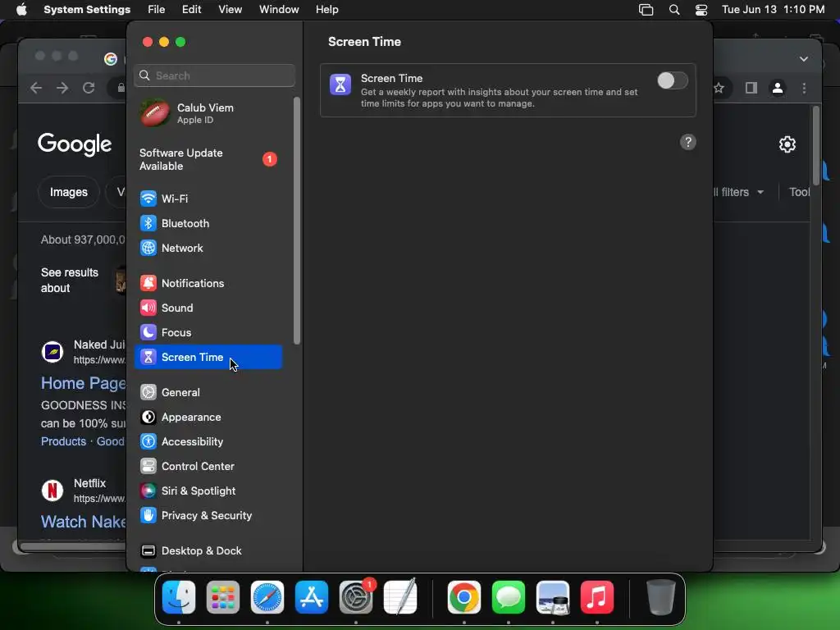This screenshot has width=840, height=630.
Task: Open the Products sitelink in search results
Action: pyautogui.click(x=63, y=441)
